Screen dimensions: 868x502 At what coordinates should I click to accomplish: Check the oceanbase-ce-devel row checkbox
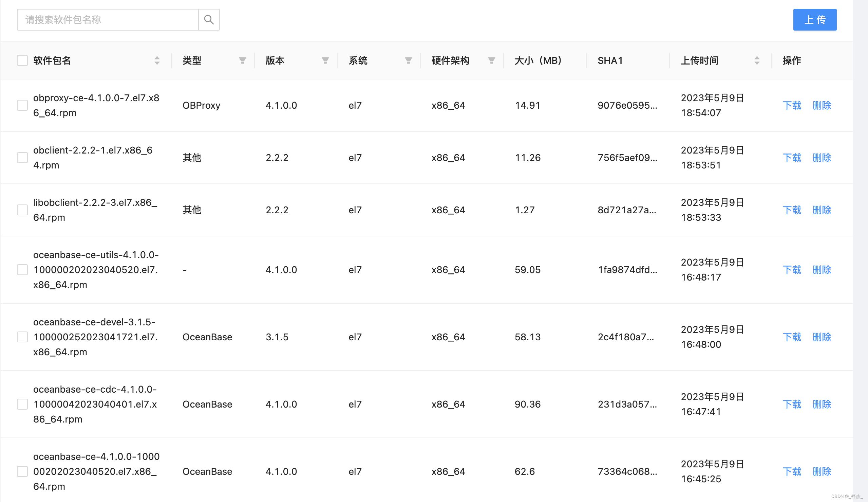[22, 337]
